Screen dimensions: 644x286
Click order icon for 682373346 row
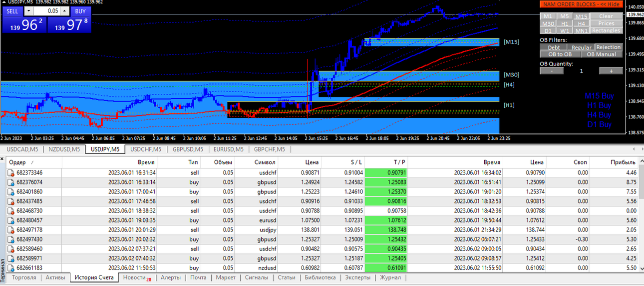point(11,172)
